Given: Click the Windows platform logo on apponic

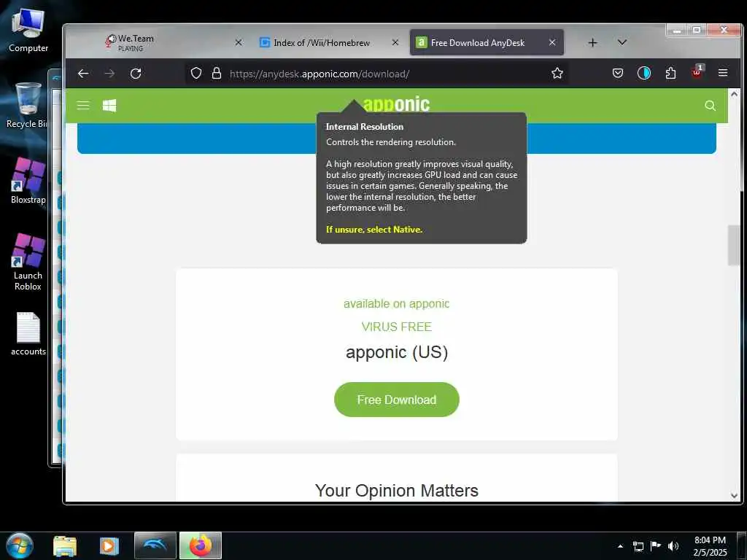Looking at the screenshot, I should pyautogui.click(x=109, y=105).
